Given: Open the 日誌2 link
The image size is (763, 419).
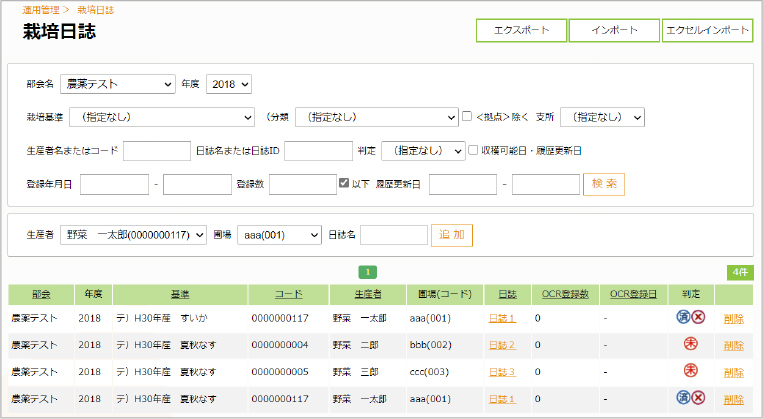Looking at the screenshot, I should coord(502,345).
